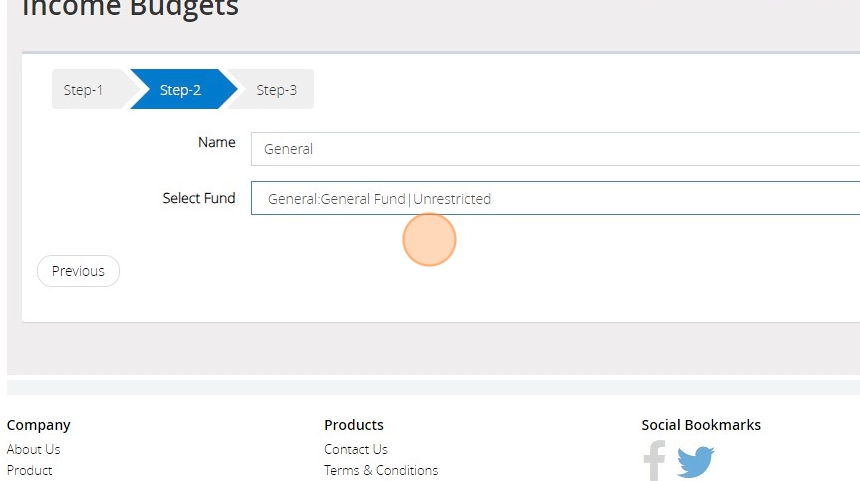This screenshot has width=860, height=481.
Task: Click the Social Bookmarks heading
Action: [x=701, y=425]
